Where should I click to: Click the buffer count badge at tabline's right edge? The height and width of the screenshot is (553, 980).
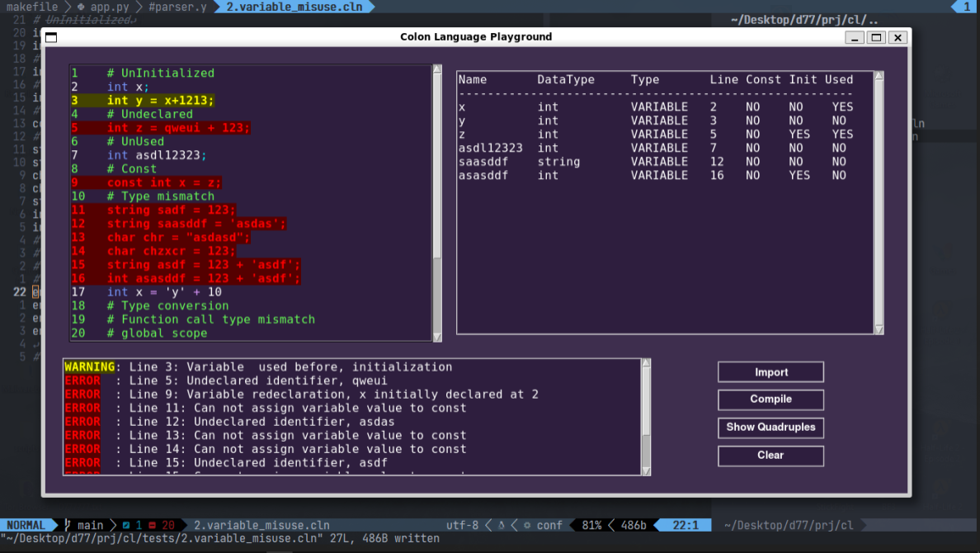coord(964,7)
